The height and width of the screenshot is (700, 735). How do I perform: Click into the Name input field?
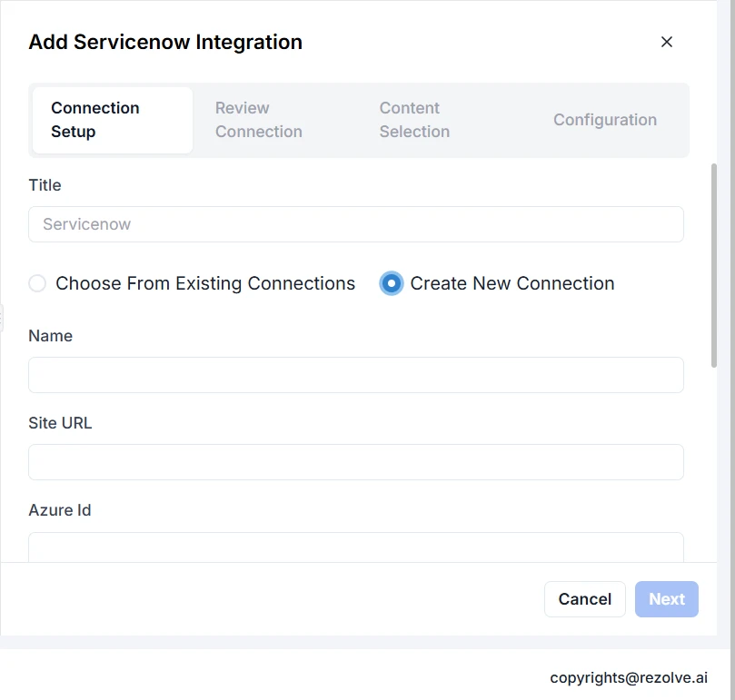[x=355, y=375]
